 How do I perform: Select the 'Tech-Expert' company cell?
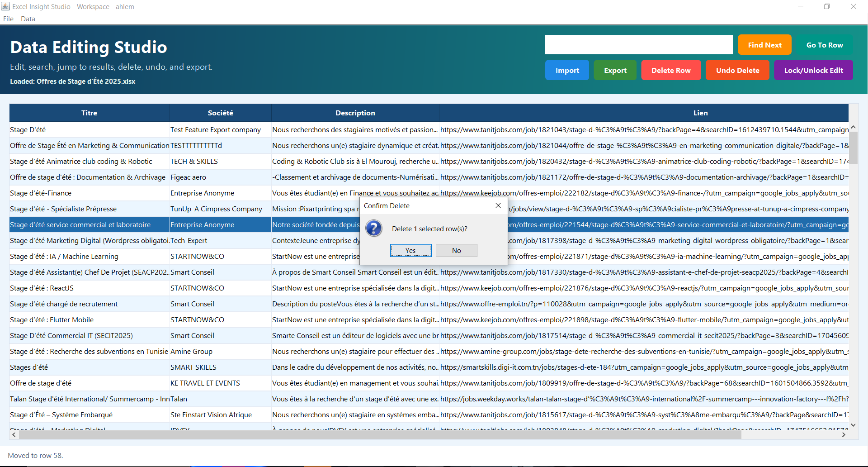221,240
